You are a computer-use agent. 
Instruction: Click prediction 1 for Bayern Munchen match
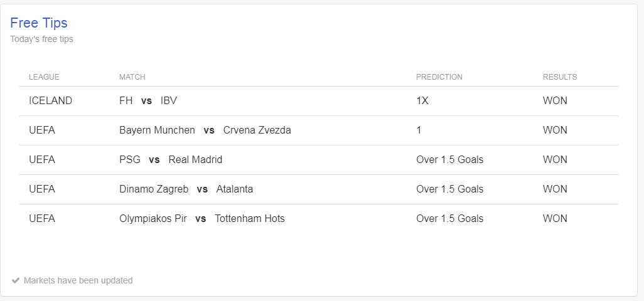pyautogui.click(x=419, y=130)
